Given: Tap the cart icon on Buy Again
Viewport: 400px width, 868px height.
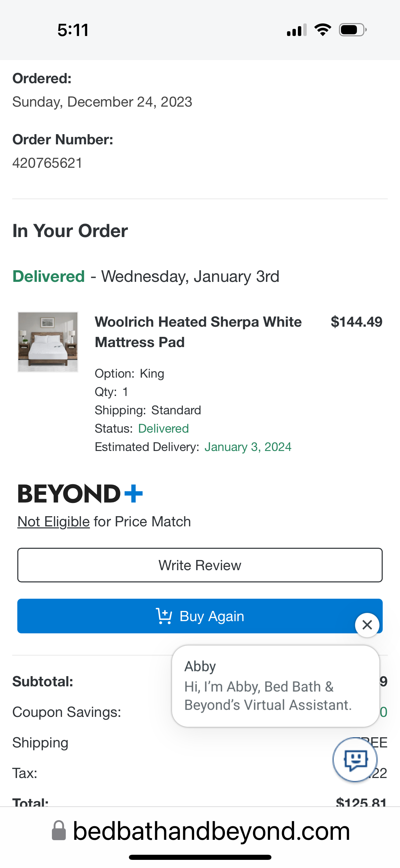Looking at the screenshot, I should pos(164,616).
